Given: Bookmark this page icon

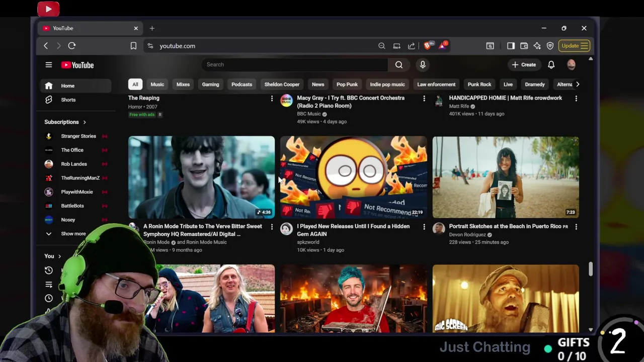Looking at the screenshot, I should [x=133, y=46].
